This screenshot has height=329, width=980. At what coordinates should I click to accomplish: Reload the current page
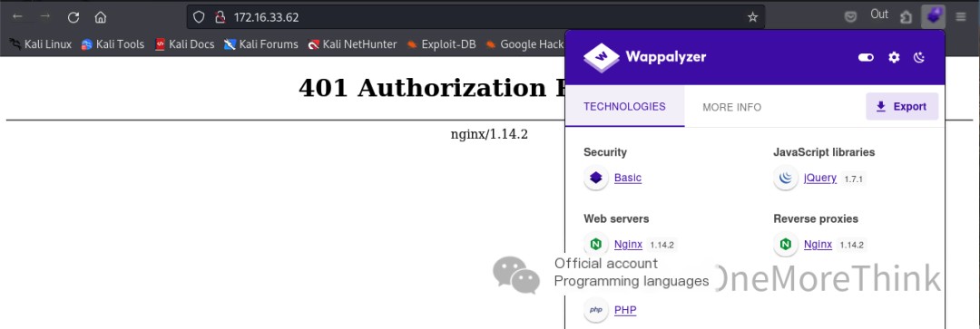tap(73, 17)
